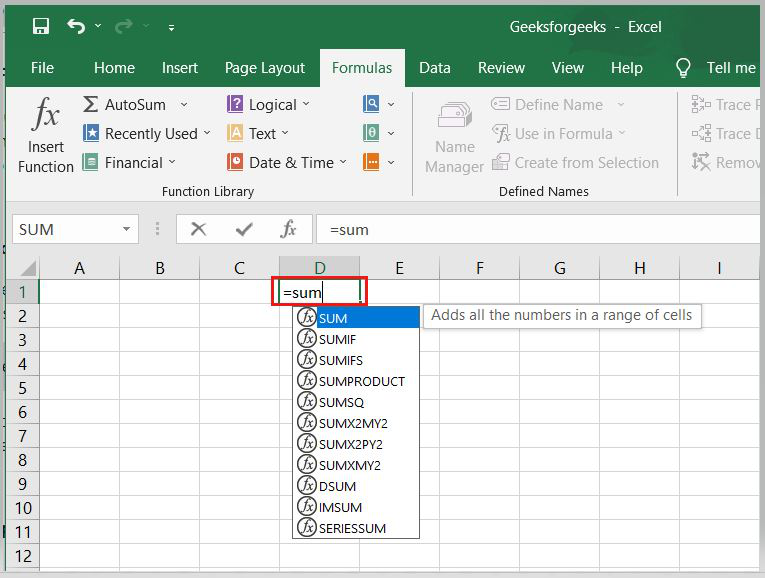The height and width of the screenshot is (578, 765).
Task: Click the More Functions orange icon
Action: tap(371, 162)
